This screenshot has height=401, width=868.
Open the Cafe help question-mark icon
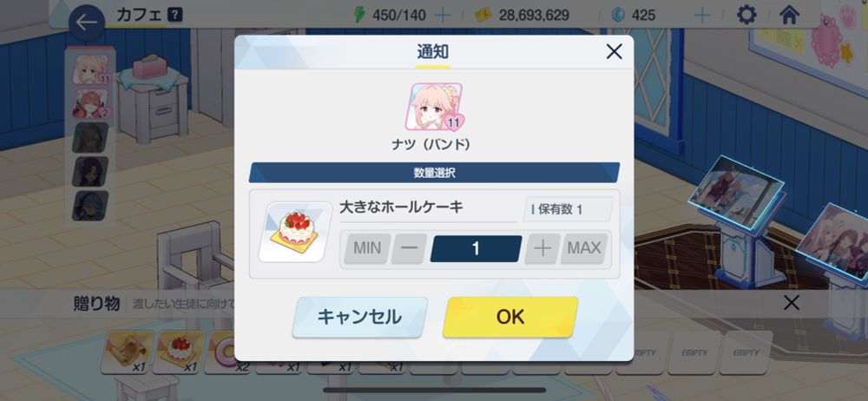point(174,15)
